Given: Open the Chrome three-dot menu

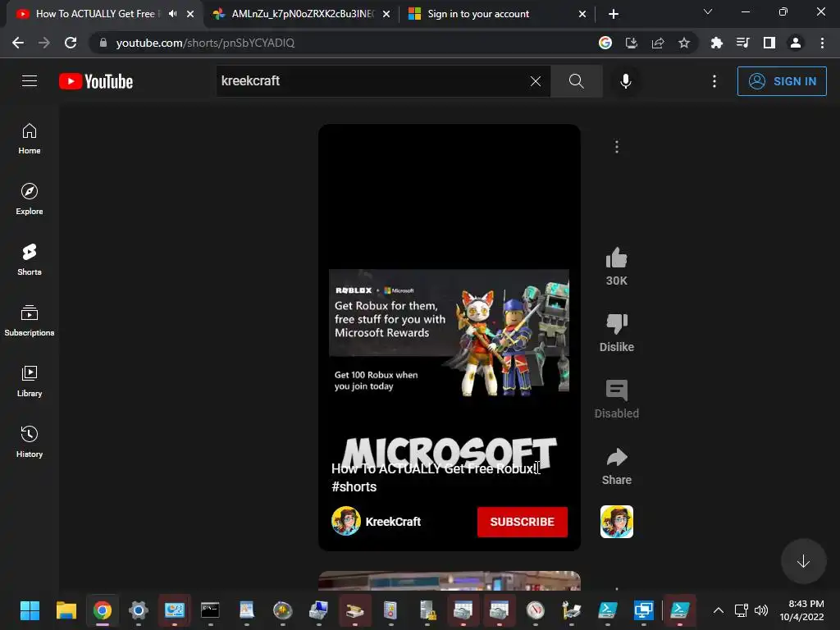Looking at the screenshot, I should coord(822,43).
